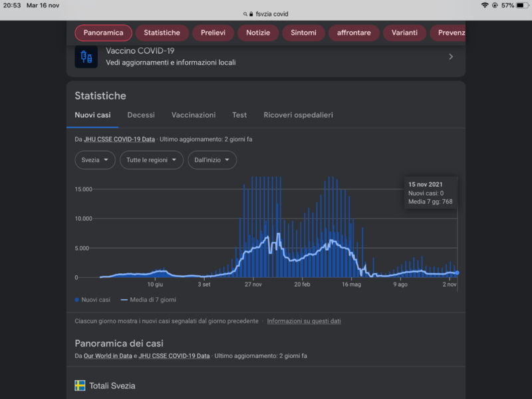The image size is (532, 399).
Task: Expand the Tutte le regioni dropdown
Action: point(152,160)
